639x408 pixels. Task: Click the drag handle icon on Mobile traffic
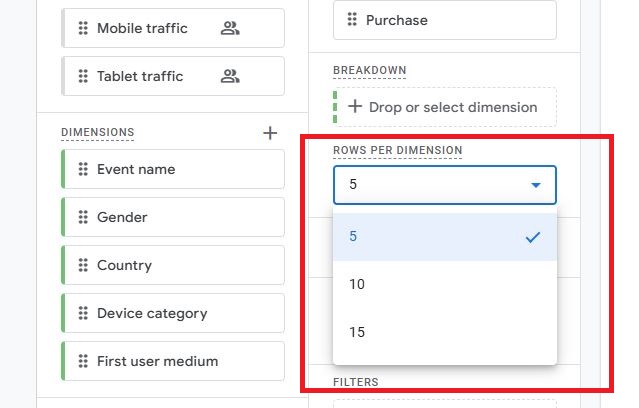click(x=83, y=28)
